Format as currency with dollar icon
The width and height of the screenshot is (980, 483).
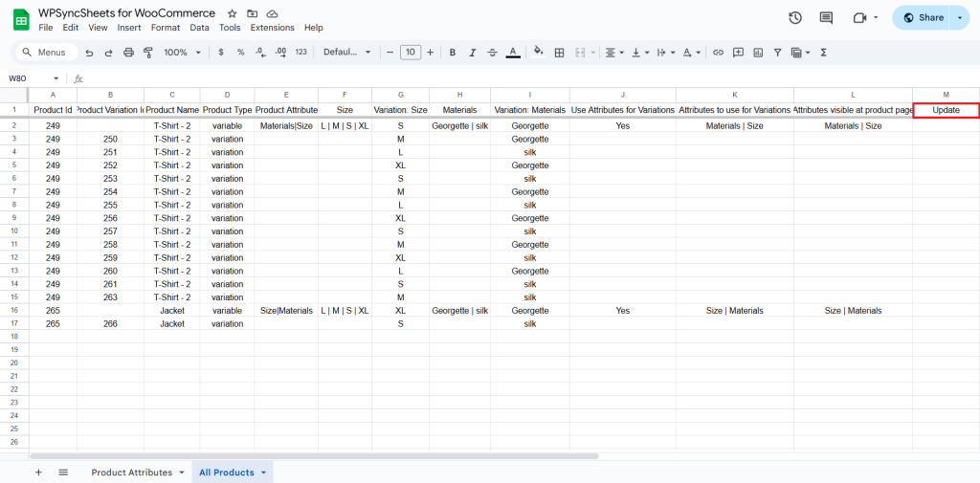point(221,53)
